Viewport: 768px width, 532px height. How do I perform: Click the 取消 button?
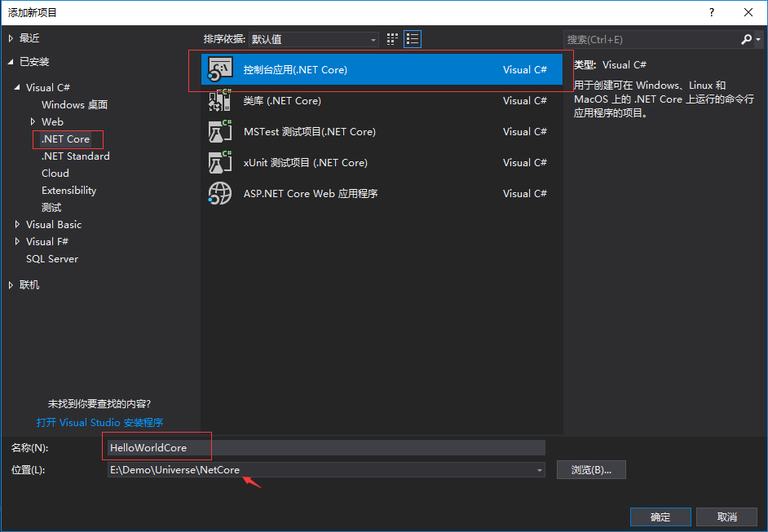click(727, 517)
